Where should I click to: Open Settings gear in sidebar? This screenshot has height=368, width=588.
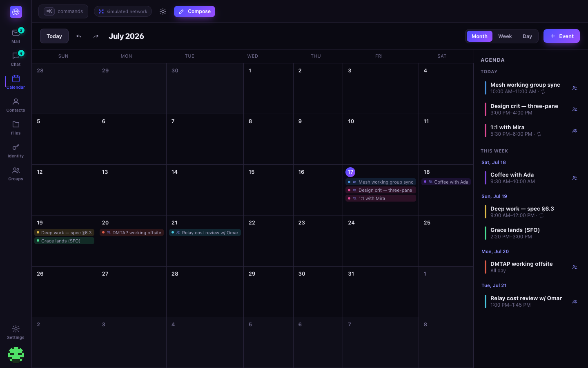pyautogui.click(x=16, y=332)
